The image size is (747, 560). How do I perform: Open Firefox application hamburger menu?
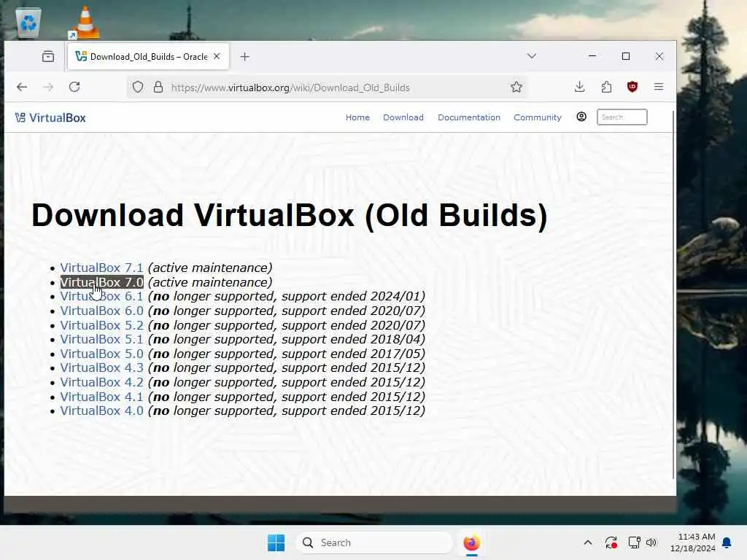point(659,87)
